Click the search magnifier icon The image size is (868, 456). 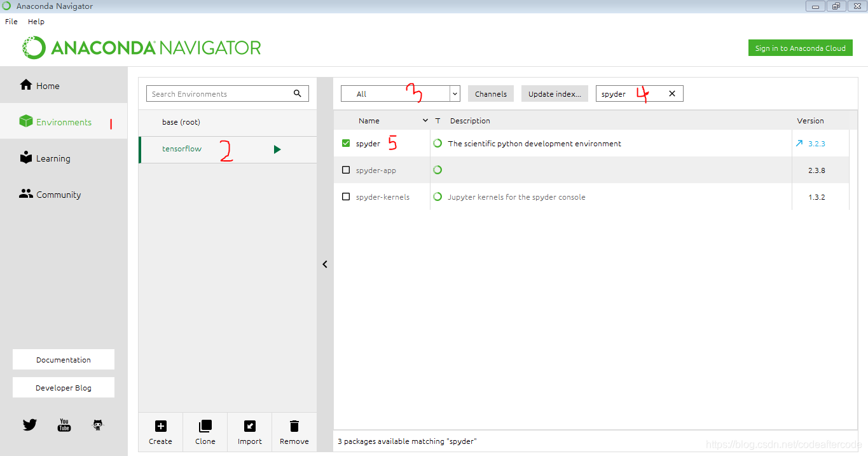298,93
